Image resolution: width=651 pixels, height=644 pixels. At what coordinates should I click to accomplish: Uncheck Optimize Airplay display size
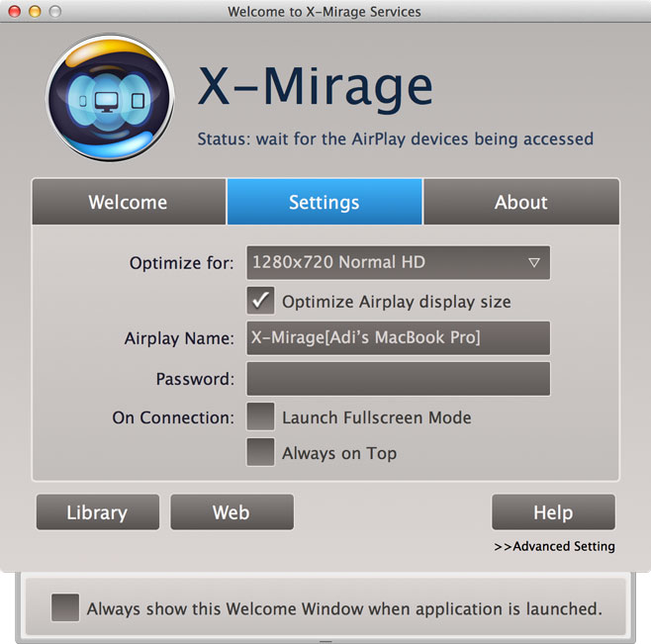point(260,300)
